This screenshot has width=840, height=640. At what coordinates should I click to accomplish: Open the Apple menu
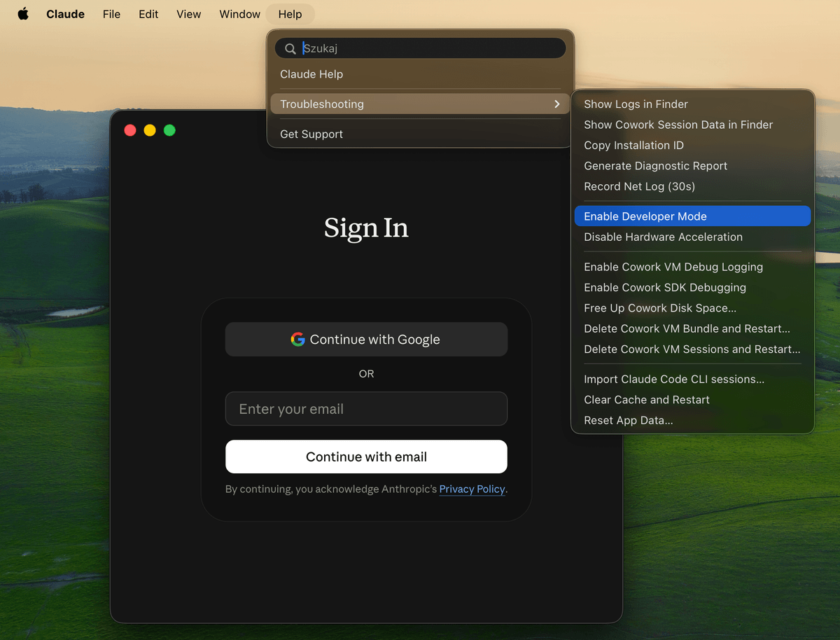(23, 14)
